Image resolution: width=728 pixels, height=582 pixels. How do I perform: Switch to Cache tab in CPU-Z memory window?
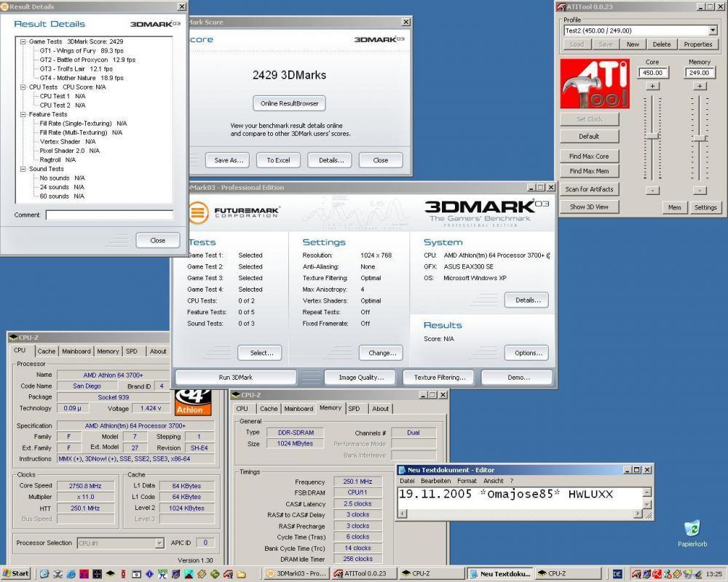pos(269,409)
